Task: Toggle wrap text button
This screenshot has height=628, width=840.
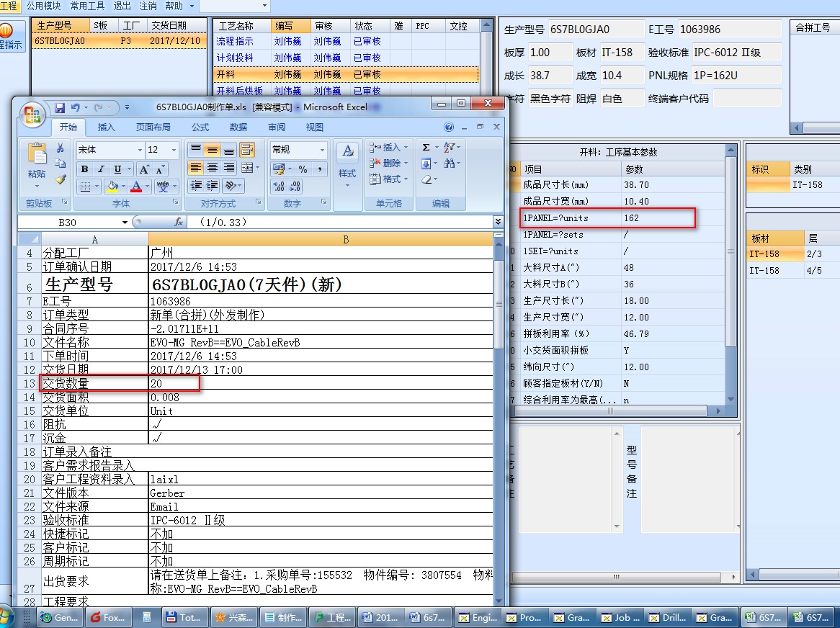Action: (247, 149)
